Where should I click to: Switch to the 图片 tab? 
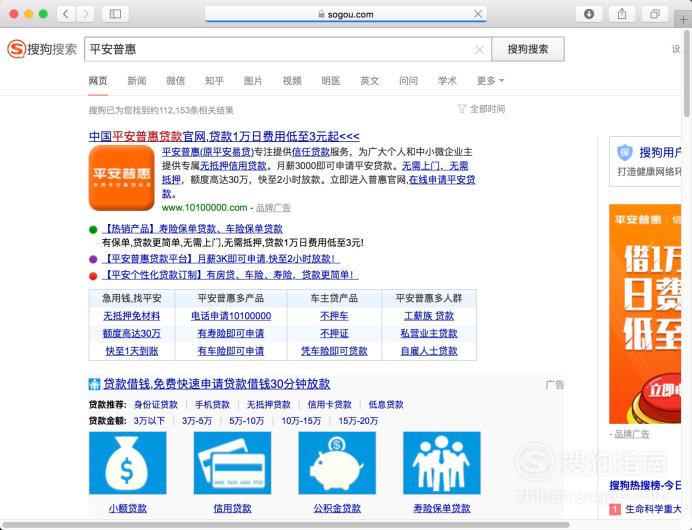tap(253, 81)
